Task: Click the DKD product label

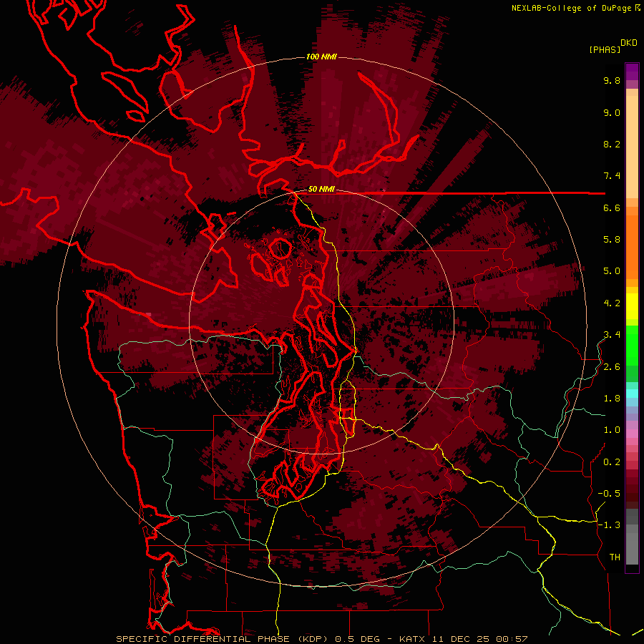Action: (628, 43)
